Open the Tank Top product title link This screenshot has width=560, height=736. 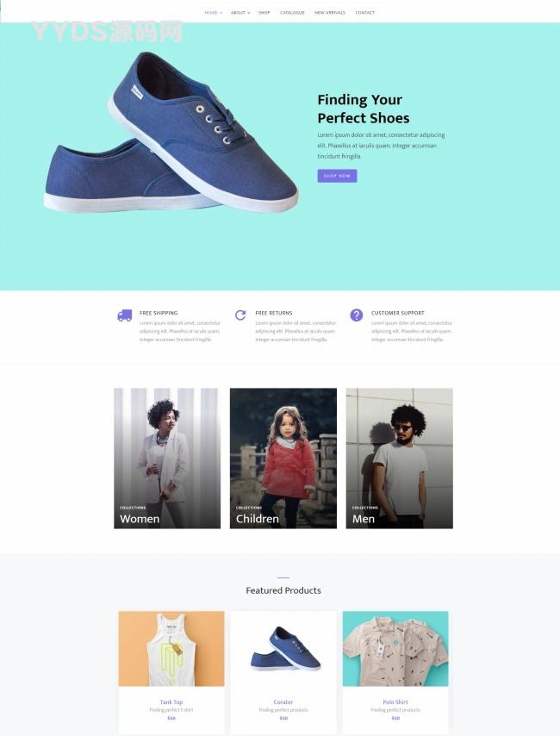click(x=171, y=702)
